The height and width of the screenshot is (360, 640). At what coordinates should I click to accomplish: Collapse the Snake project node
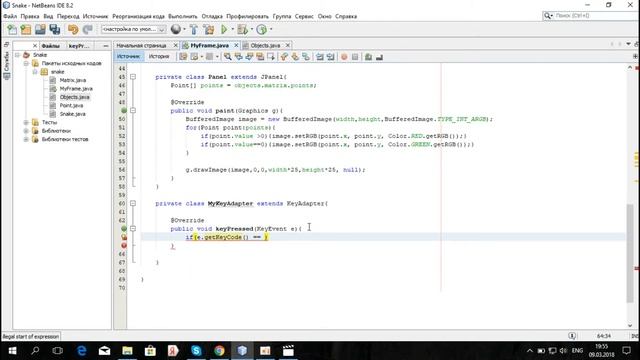[17, 55]
